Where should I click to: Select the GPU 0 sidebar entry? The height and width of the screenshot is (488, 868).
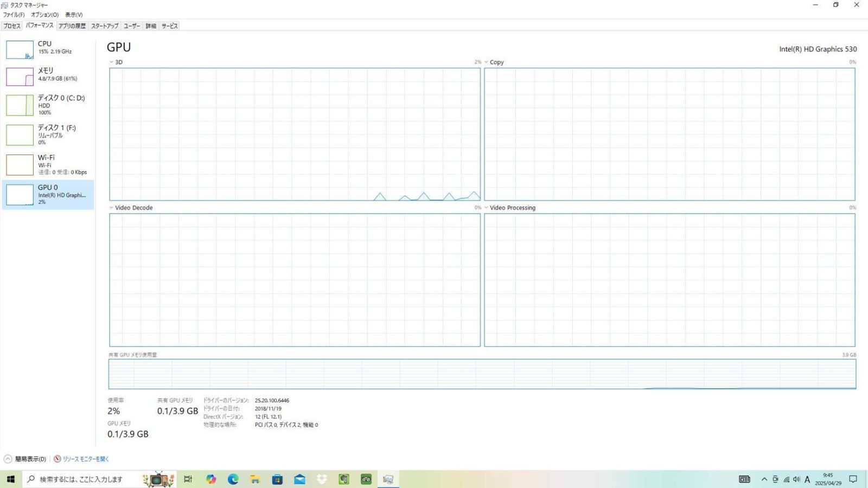[48, 195]
